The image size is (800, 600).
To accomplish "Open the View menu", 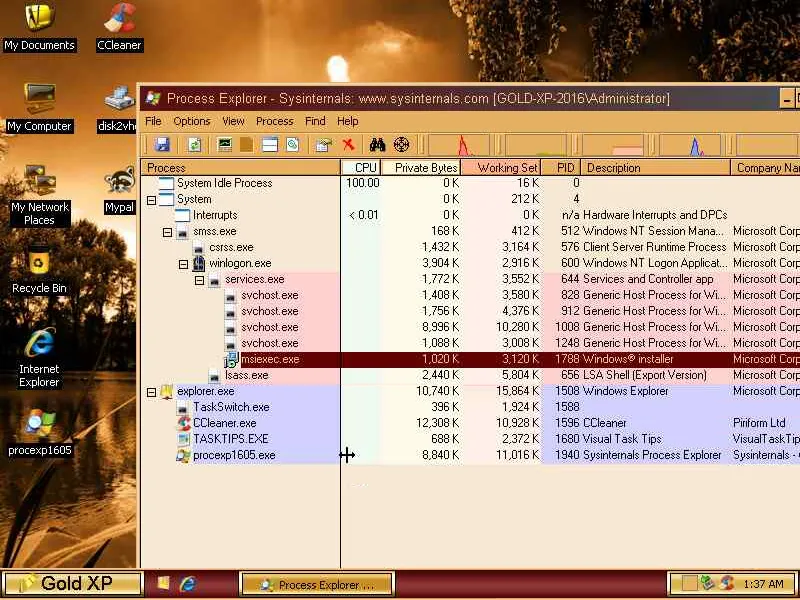I will (233, 121).
